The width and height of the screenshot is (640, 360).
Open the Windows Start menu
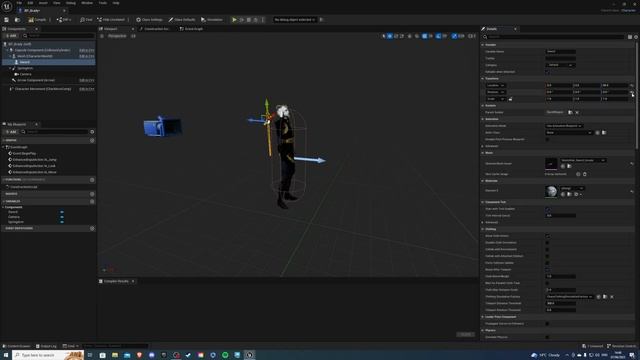tap(5, 355)
